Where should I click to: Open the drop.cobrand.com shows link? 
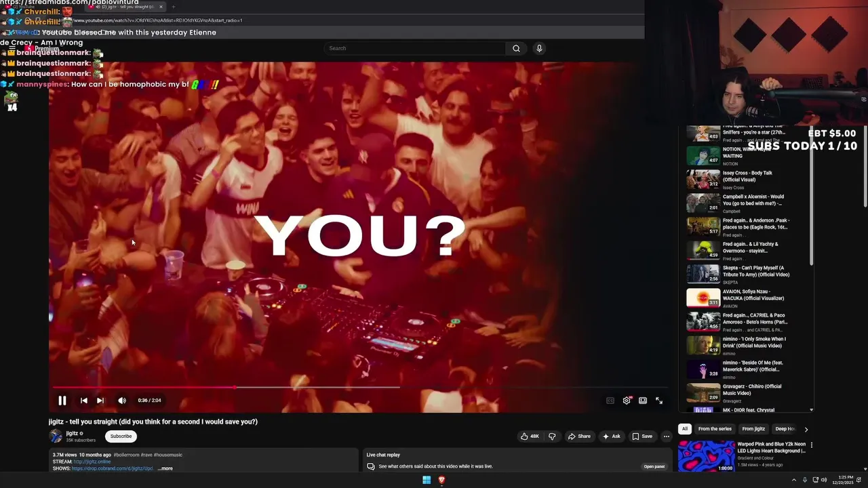[113, 468]
